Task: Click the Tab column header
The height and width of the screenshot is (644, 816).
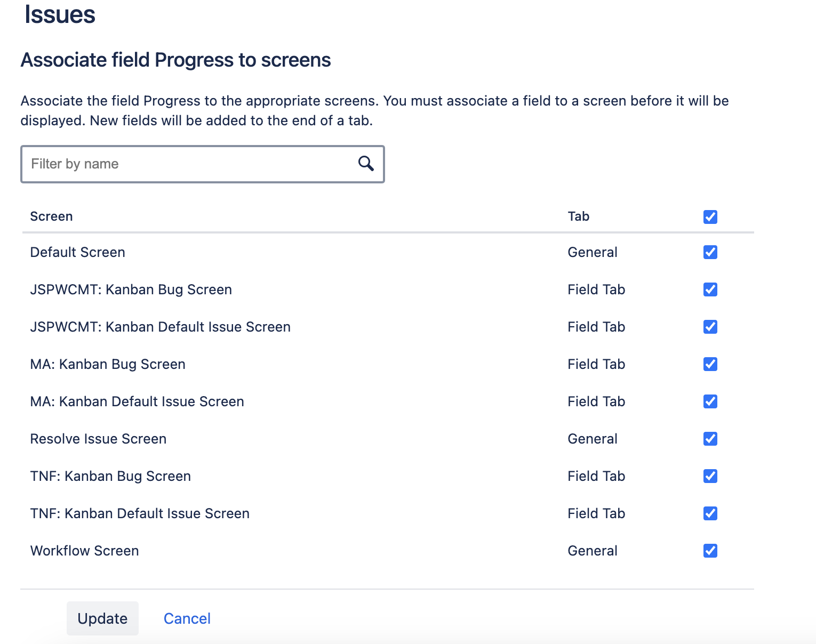Action: (578, 216)
